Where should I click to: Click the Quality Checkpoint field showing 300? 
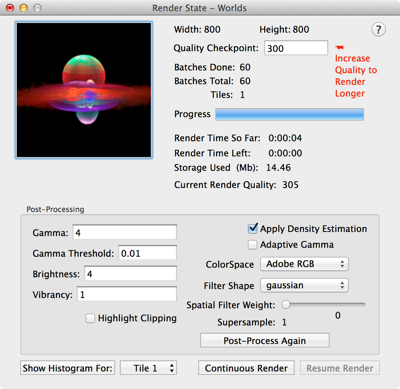coord(296,48)
